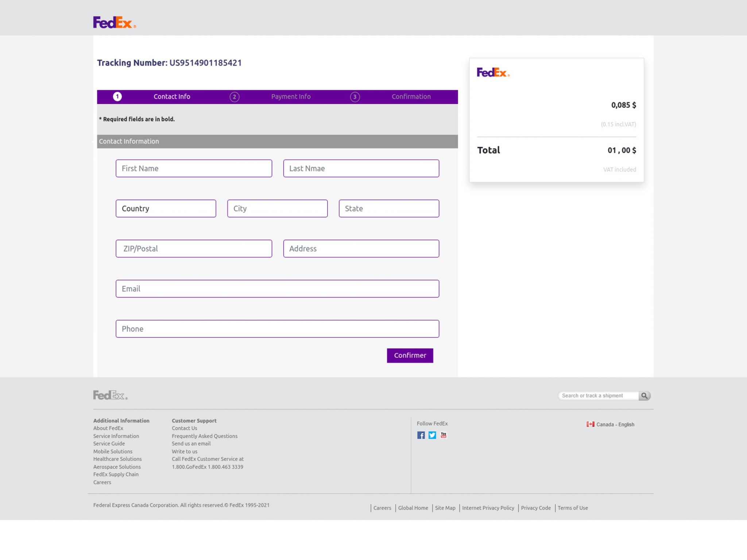Open the Internet Privacy Policy link

pyautogui.click(x=488, y=508)
